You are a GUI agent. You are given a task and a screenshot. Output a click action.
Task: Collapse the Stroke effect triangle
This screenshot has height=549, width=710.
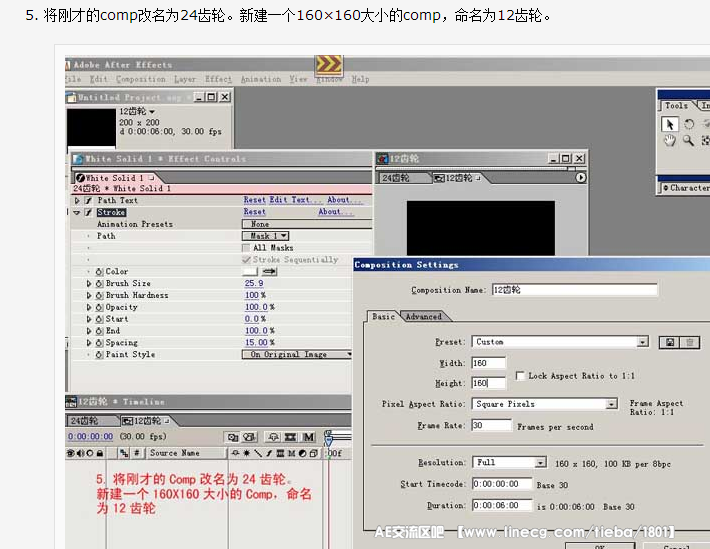click(77, 212)
